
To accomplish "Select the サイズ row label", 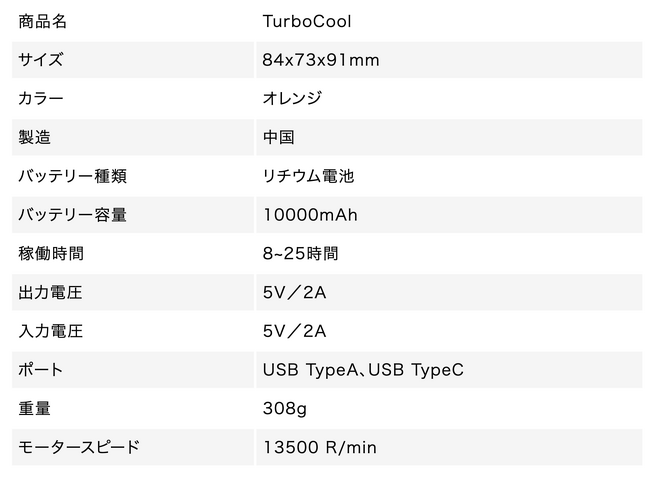I will [41, 60].
